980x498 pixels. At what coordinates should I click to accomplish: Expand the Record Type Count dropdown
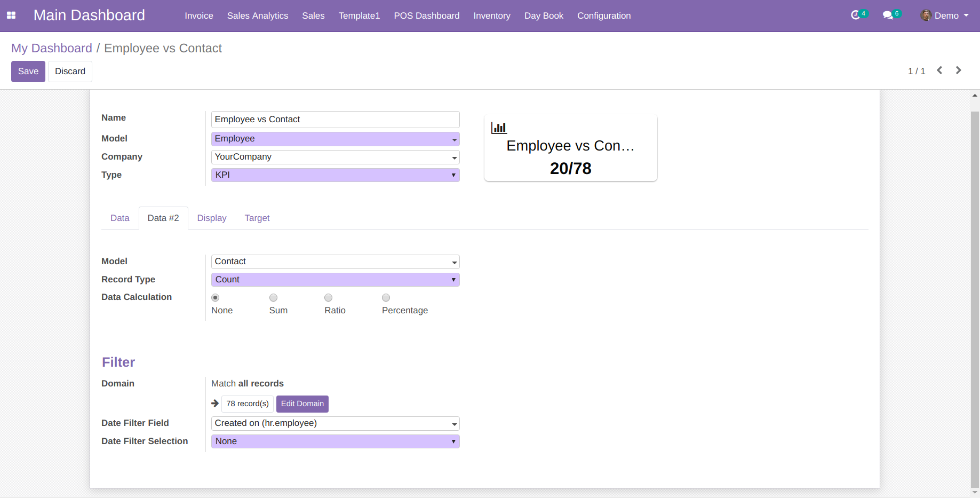[336, 280]
